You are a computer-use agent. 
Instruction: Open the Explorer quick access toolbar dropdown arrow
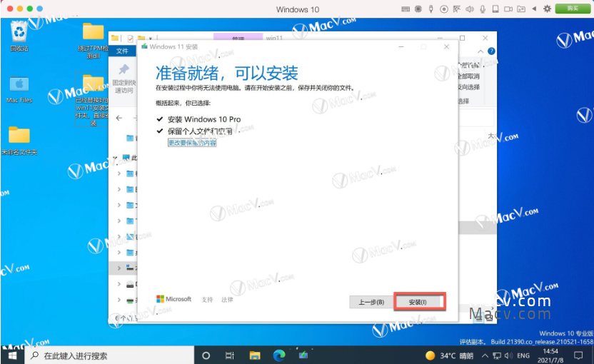pyautogui.click(x=151, y=39)
